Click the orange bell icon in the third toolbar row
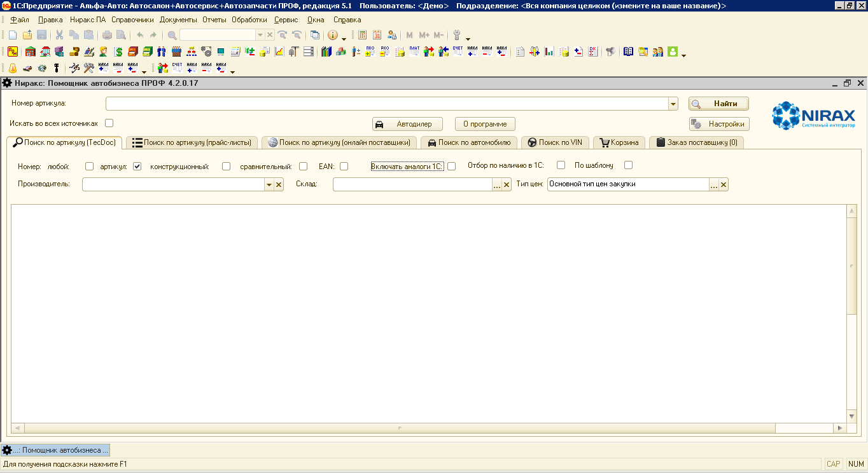This screenshot has height=473, width=868. tap(12, 68)
